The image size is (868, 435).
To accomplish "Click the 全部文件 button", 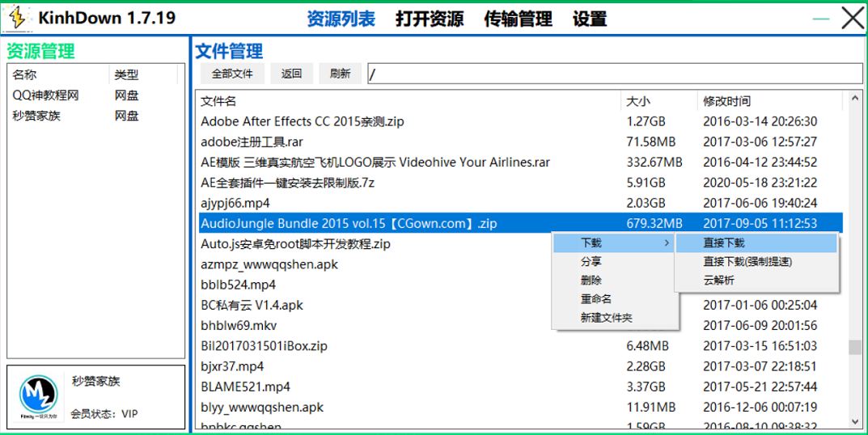I will (232, 74).
